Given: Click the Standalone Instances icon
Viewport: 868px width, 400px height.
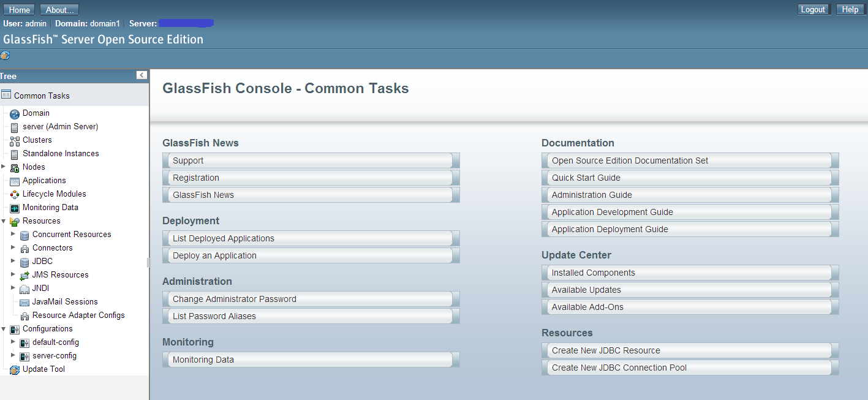Looking at the screenshot, I should (15, 154).
